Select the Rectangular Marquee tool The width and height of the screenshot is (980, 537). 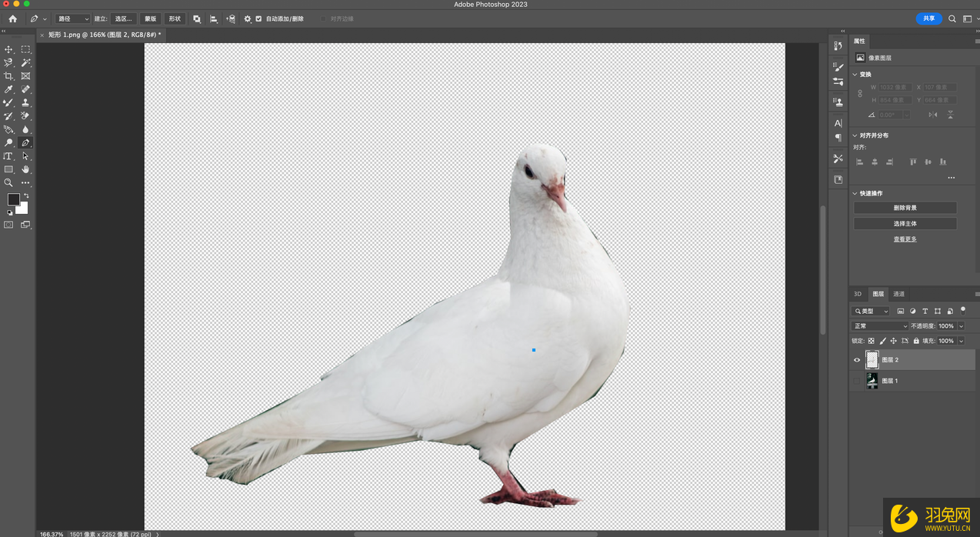tap(25, 49)
